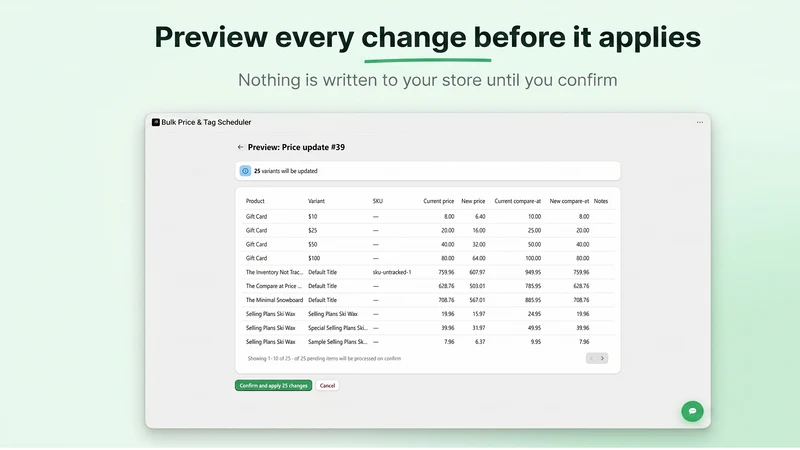Click new price 503.01

pyautogui.click(x=477, y=286)
